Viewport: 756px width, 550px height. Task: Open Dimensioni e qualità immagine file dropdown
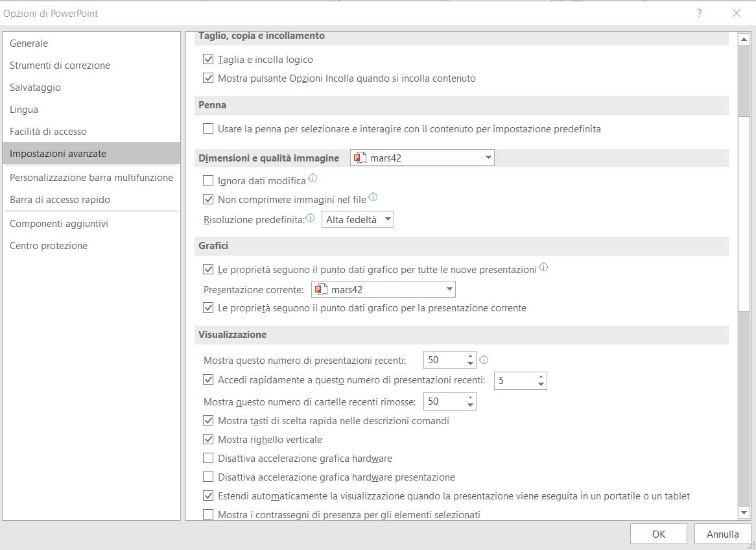tap(488, 158)
